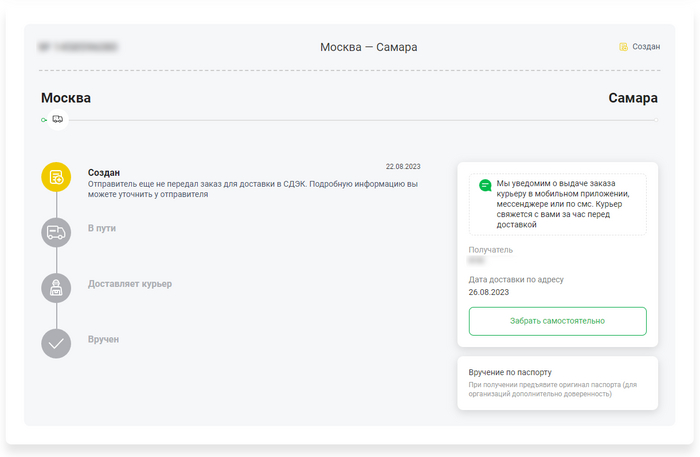
Task: Click the В пути step label
Action: pos(102,228)
